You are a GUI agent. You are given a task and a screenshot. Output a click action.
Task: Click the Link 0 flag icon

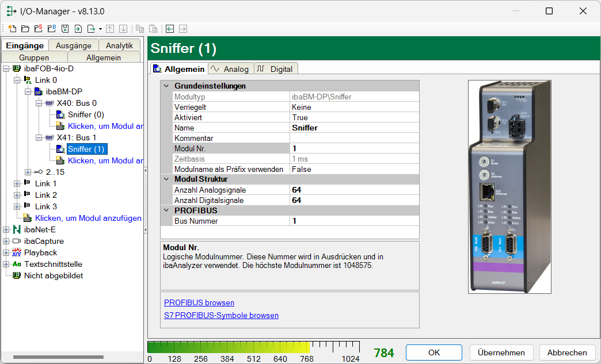click(x=28, y=80)
